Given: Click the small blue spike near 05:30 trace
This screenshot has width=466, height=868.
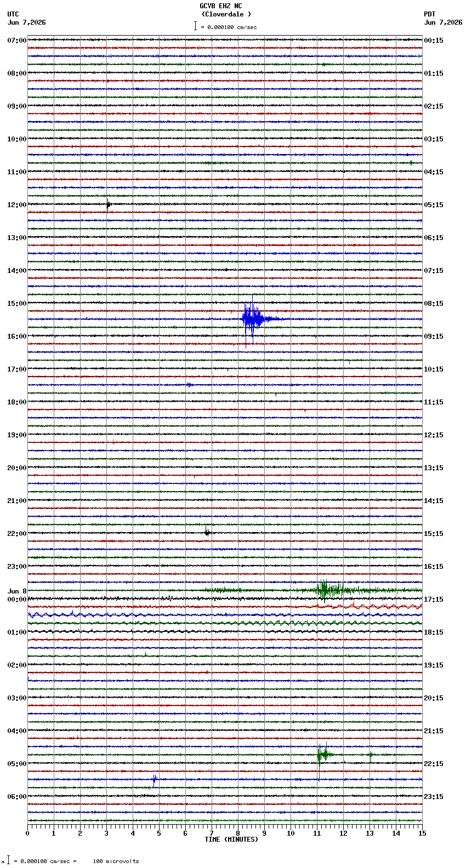Looking at the screenshot, I should point(154,780).
